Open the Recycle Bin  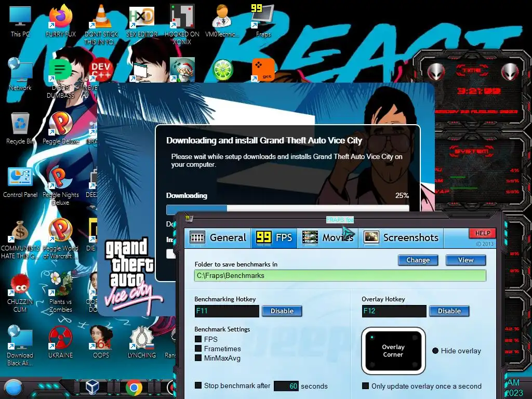20,128
